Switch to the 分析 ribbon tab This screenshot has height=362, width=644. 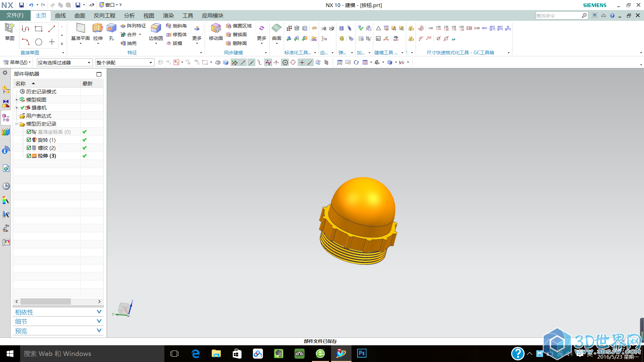click(129, 15)
